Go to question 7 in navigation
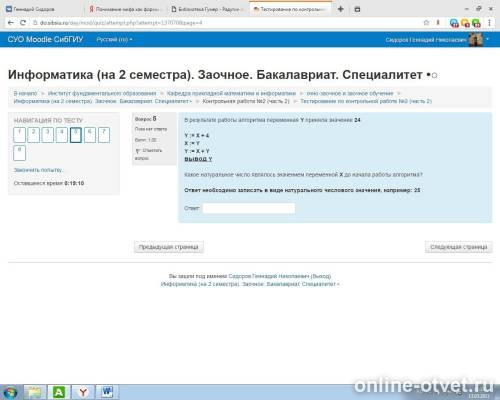This screenshot has width=500, height=400. (104, 135)
